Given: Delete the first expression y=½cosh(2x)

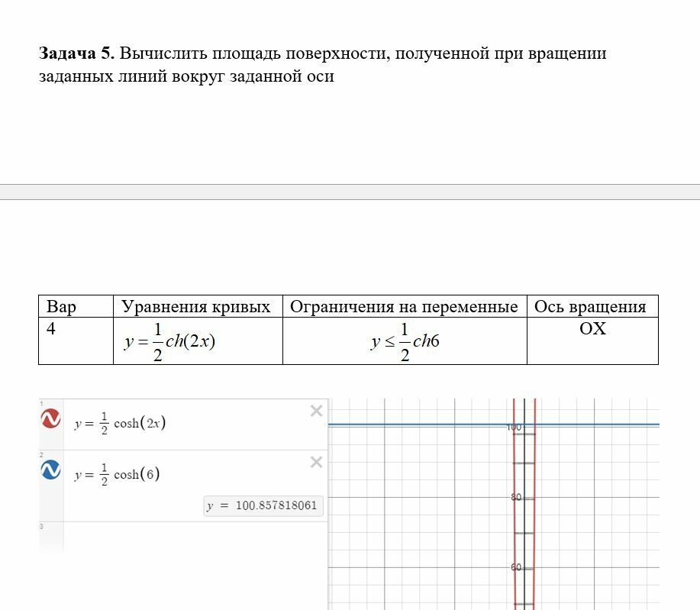Looking at the screenshot, I should 316,411.
